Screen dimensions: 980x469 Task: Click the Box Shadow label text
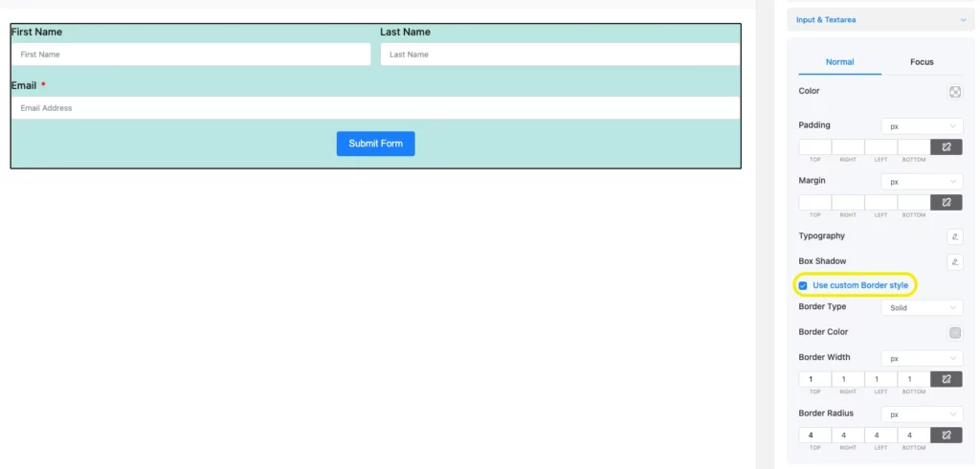[823, 261]
